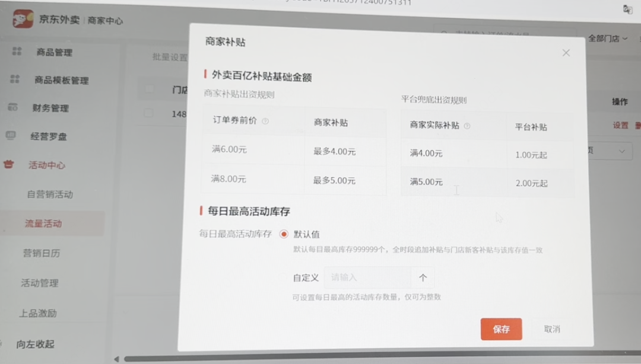Viewport: 641px width, 364px height.
Task: Open the page-size dropdown behind the dialog
Action: [x=610, y=151]
